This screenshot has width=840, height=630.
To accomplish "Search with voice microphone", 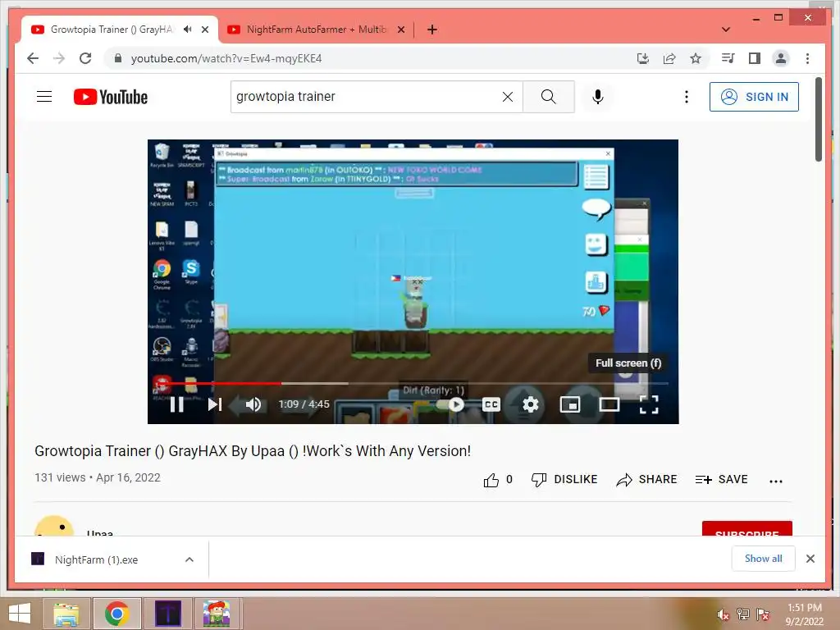I will [598, 97].
